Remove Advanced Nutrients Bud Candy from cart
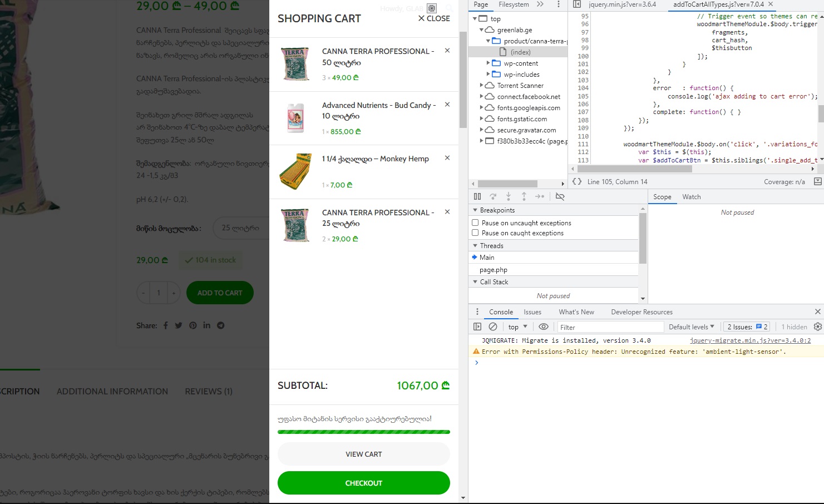Image resolution: width=824 pixels, height=504 pixels. pos(447,105)
